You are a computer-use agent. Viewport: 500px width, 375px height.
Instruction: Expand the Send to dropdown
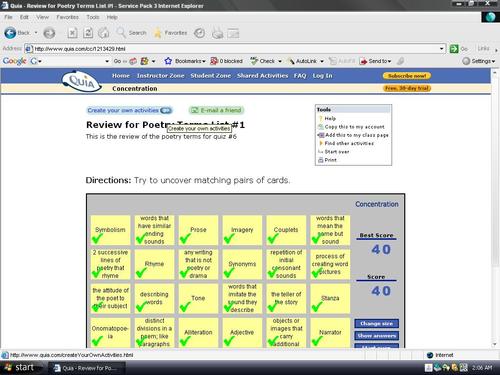pyautogui.click(x=375, y=61)
